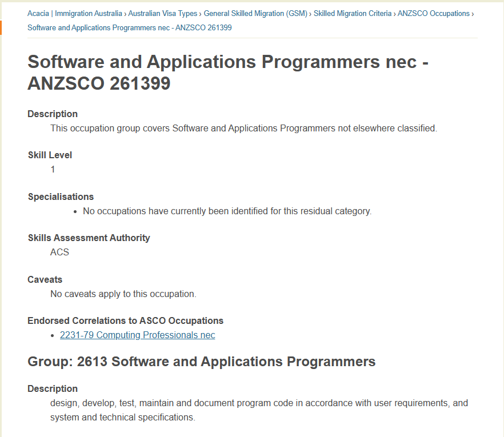Open 2231-79 Computing Professionals nec link
Screen dimensions: 504x437
click(x=138, y=335)
